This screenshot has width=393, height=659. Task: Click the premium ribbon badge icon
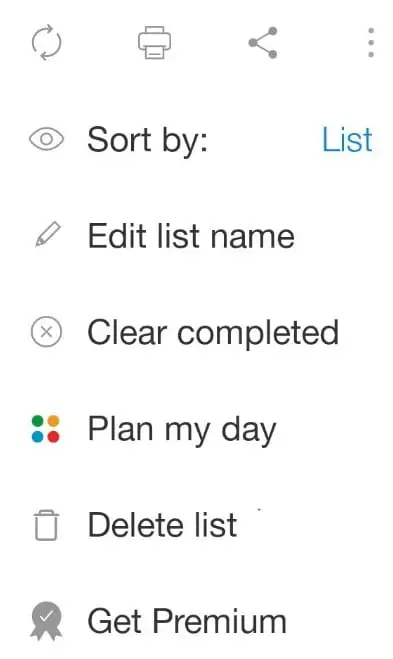click(x=46, y=621)
